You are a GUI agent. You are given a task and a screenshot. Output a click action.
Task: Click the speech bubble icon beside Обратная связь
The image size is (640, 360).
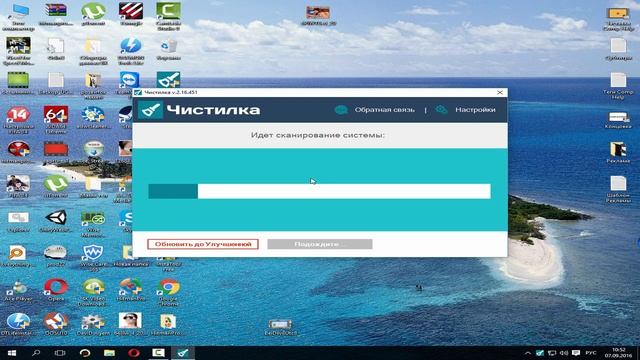tap(341, 110)
